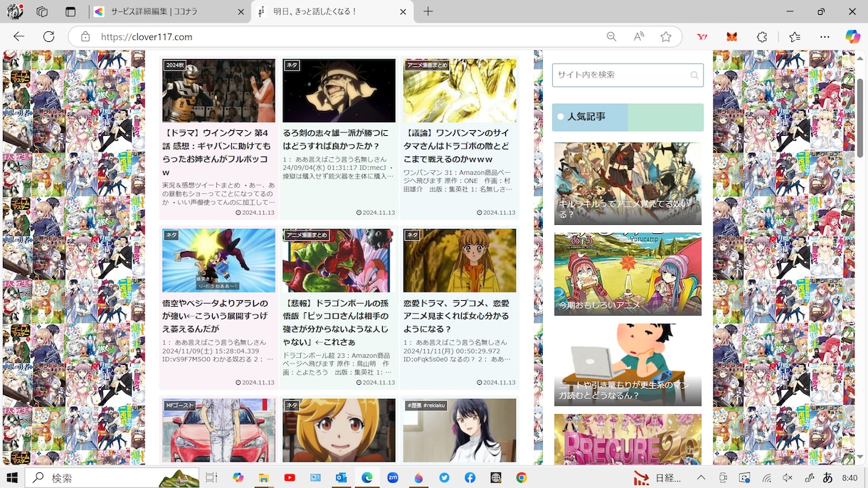The image size is (868, 488).
Task: Click the アニメ漫画まとめ tag on ワンパンマン card
Action: [x=427, y=65]
